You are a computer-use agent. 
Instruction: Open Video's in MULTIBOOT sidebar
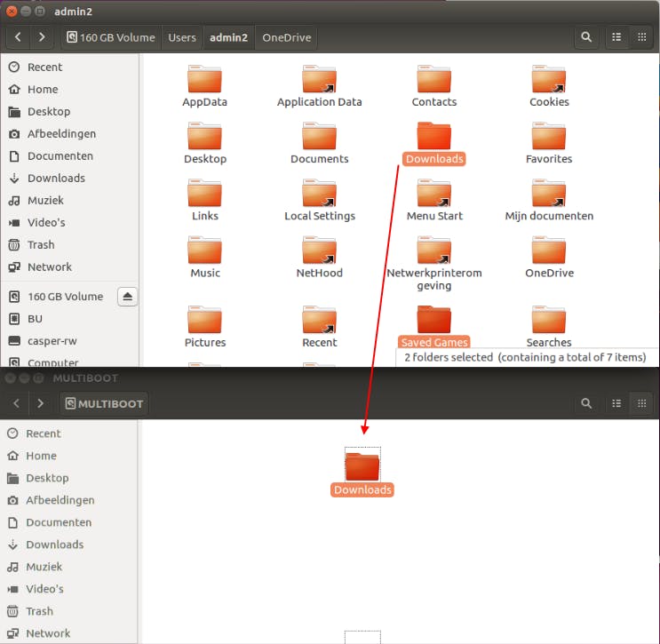click(x=68, y=589)
